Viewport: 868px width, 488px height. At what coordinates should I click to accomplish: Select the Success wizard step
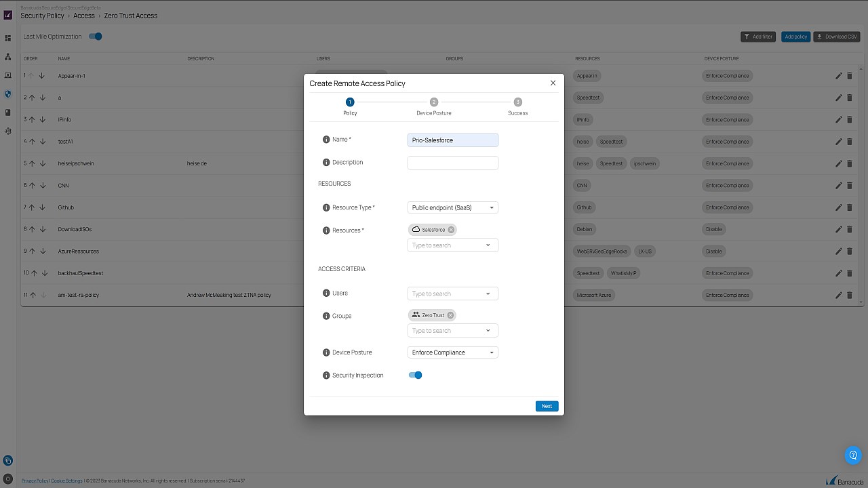tap(518, 107)
